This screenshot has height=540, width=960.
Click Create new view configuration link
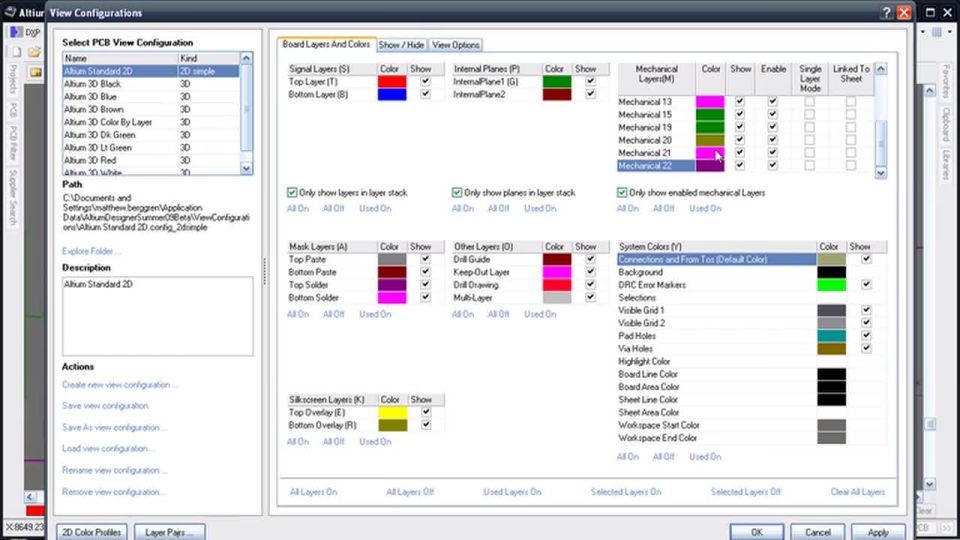[x=120, y=384]
